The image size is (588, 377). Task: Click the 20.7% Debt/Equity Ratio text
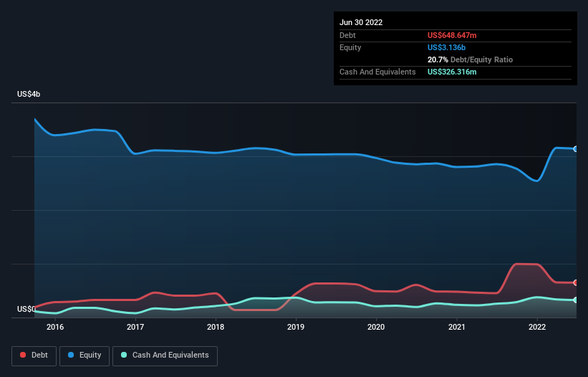point(470,59)
